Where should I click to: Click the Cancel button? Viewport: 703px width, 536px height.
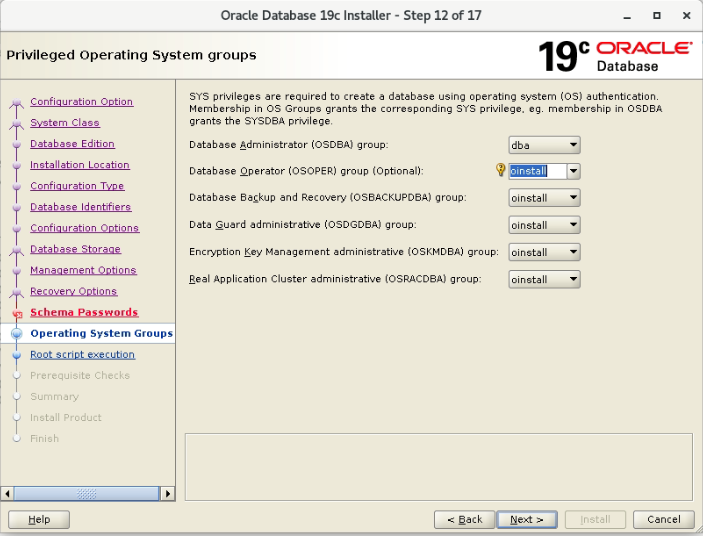[x=664, y=519]
